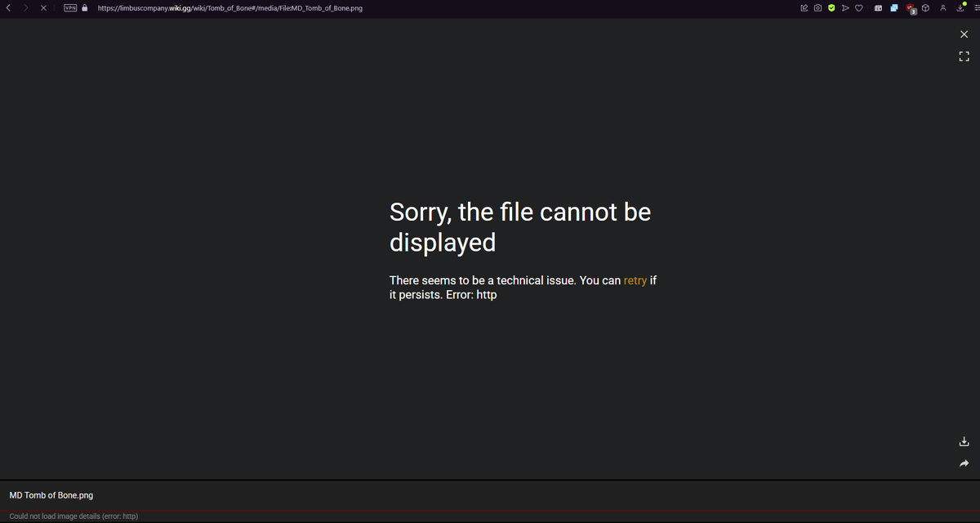Take a snapshot with camera icon
Viewport: 980px width, 523px height.
pyautogui.click(x=817, y=8)
